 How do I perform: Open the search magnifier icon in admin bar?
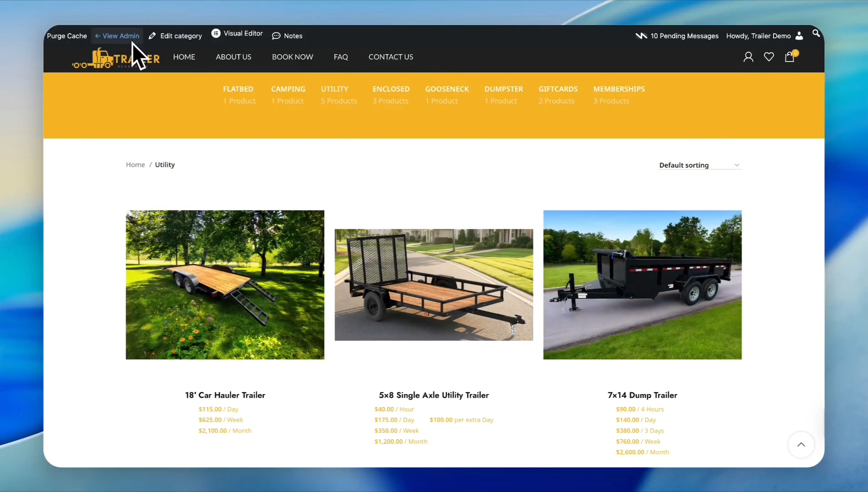[816, 33]
